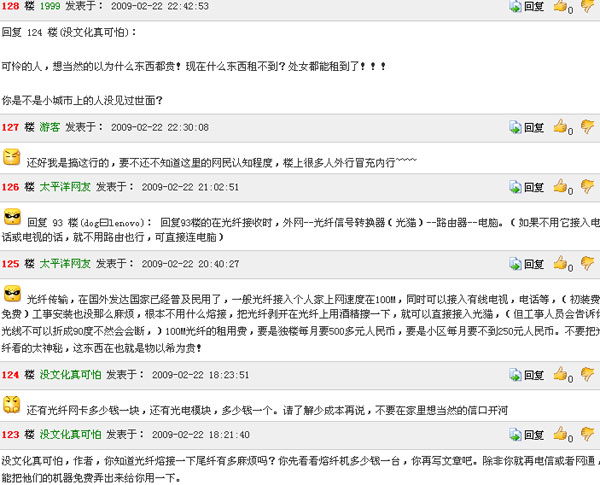Click floor number 126

10,187
